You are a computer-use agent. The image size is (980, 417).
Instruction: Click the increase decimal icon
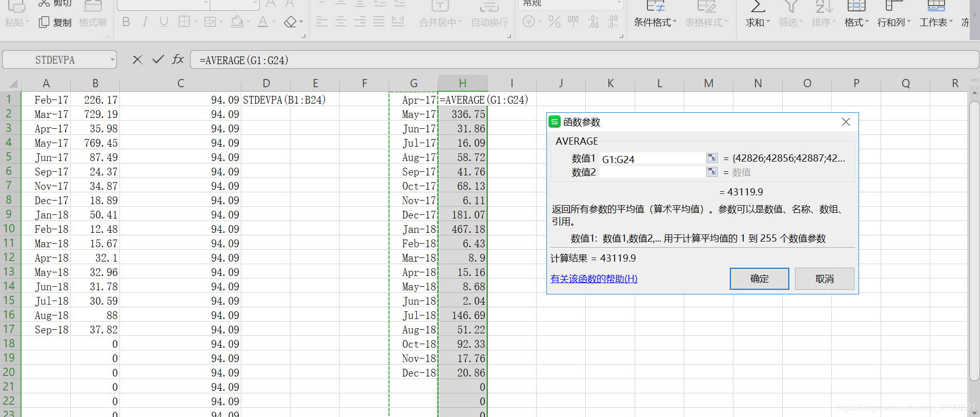coord(594,22)
